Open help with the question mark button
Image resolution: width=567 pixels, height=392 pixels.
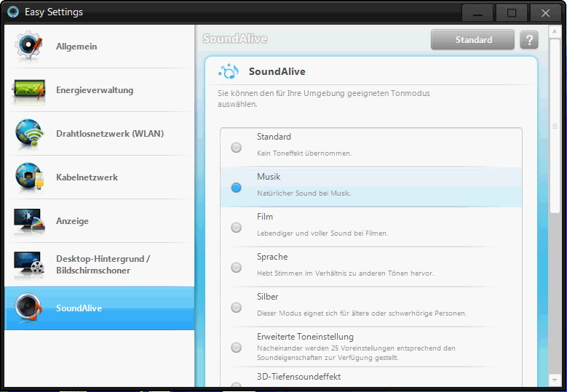[529, 39]
